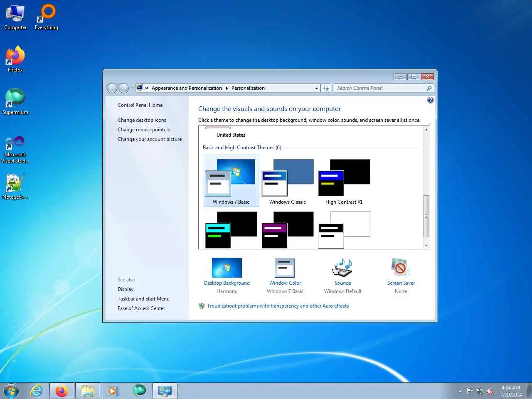
Task: Click the Show desktop button
Action: click(x=529, y=391)
